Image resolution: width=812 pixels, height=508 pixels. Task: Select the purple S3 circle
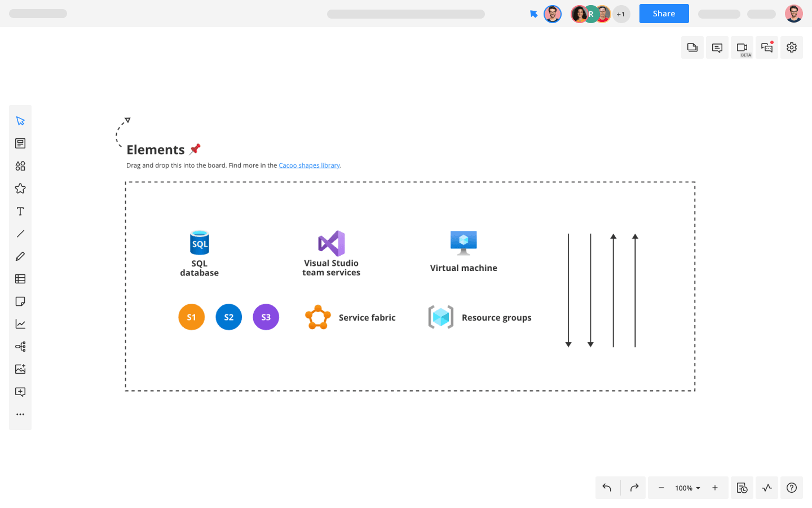click(x=266, y=317)
